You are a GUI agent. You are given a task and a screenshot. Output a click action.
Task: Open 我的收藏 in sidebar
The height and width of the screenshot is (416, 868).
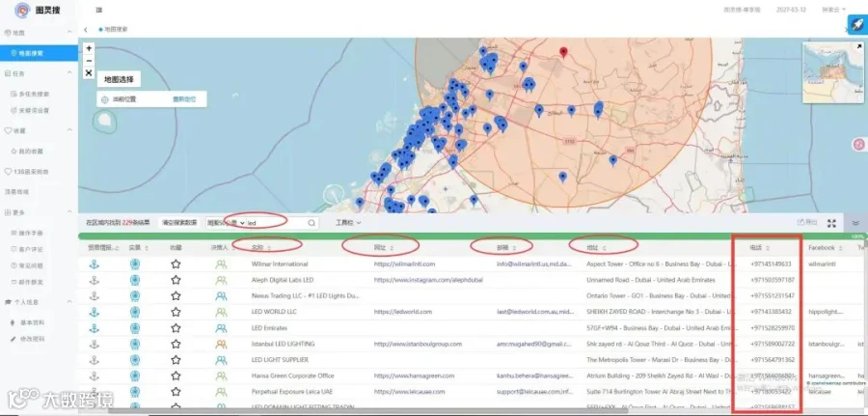(x=31, y=151)
